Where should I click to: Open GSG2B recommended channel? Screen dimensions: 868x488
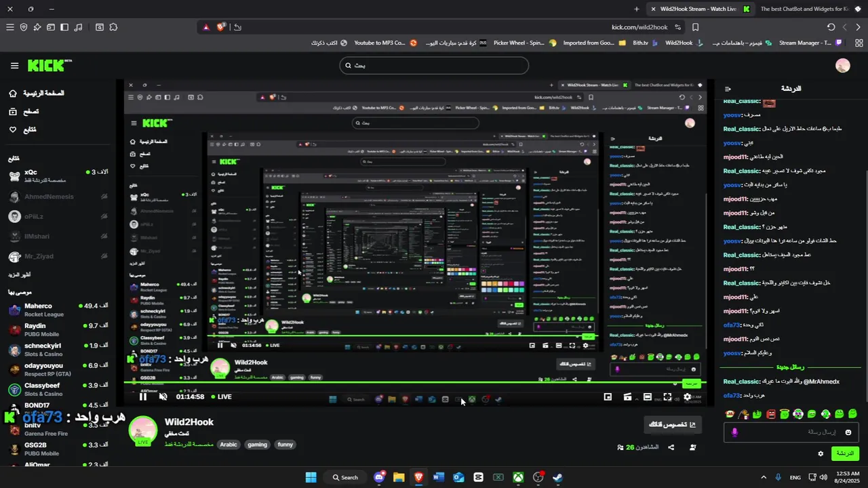click(58, 449)
